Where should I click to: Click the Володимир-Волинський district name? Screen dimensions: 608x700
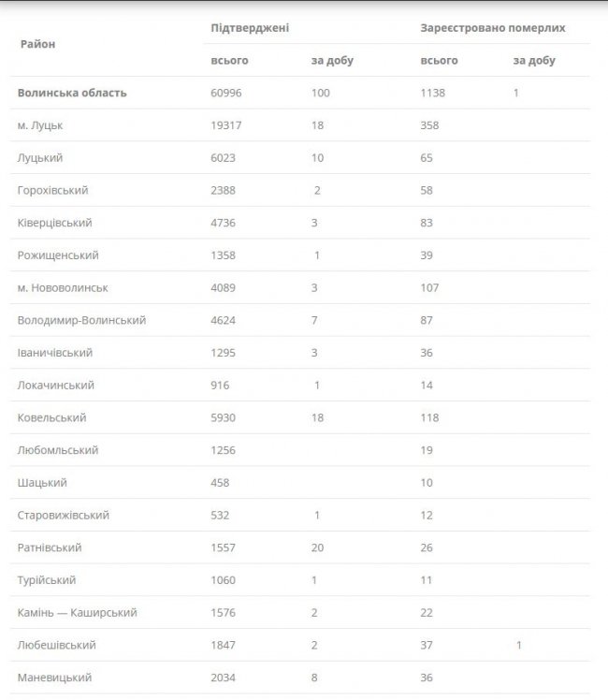tap(81, 320)
